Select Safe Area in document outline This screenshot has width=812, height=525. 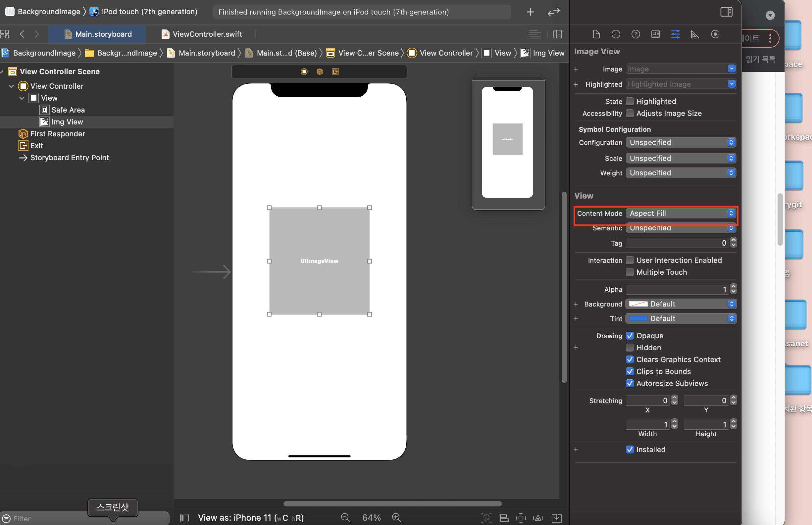tap(68, 110)
